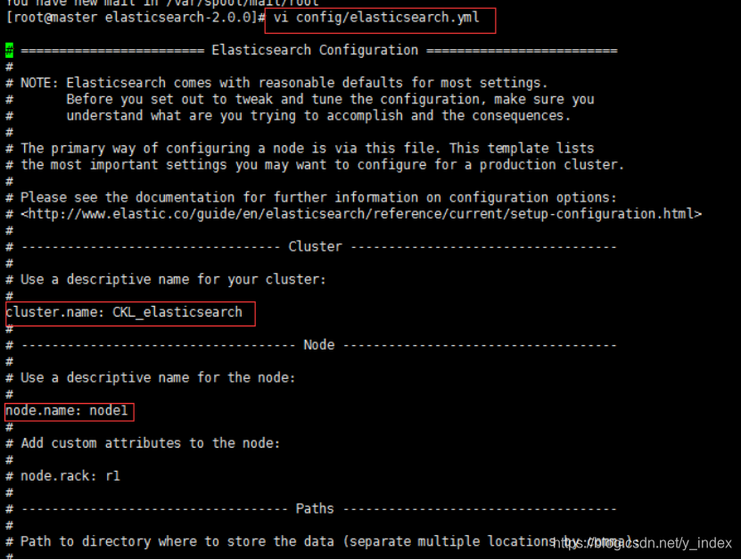Click 'Add custom attributes to the node:'
Viewport: 741px width, 560px height.
click(151, 443)
